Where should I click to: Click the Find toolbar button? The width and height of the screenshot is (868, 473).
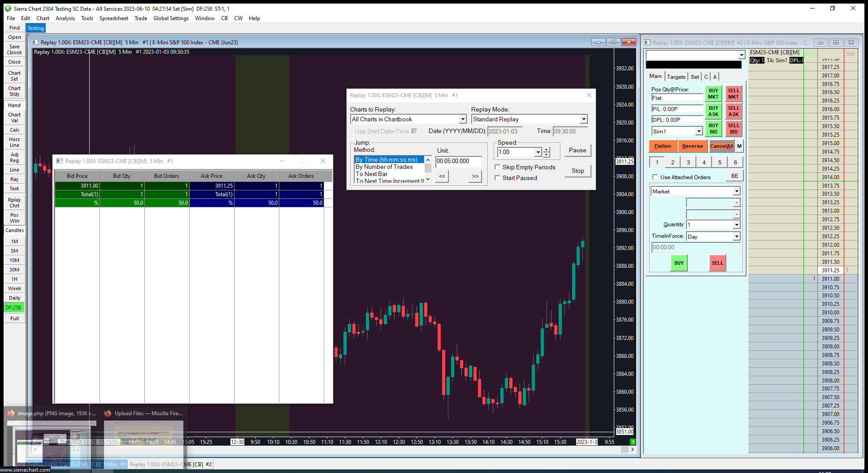click(14, 28)
